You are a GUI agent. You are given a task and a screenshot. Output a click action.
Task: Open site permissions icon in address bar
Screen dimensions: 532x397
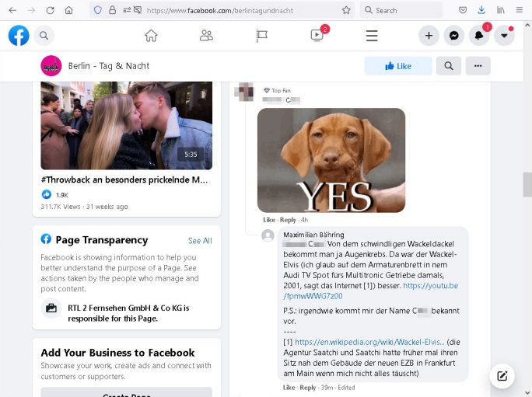click(x=127, y=10)
